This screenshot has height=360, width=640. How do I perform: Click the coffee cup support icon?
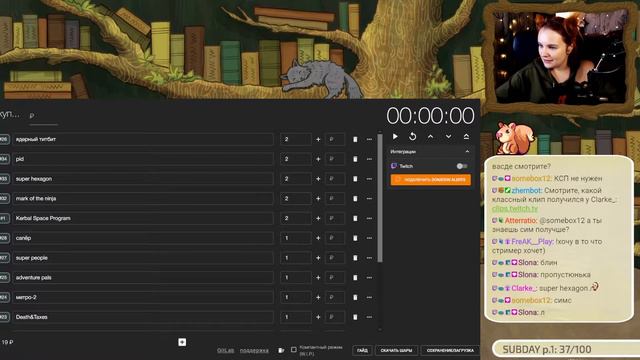(x=281, y=350)
